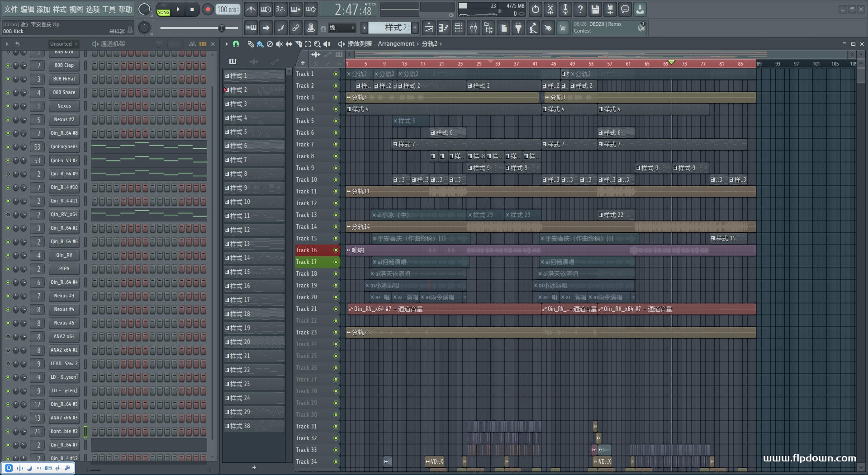Click the timeline ruler at bar 41
The height and width of the screenshot is (475, 868).
(x=535, y=64)
